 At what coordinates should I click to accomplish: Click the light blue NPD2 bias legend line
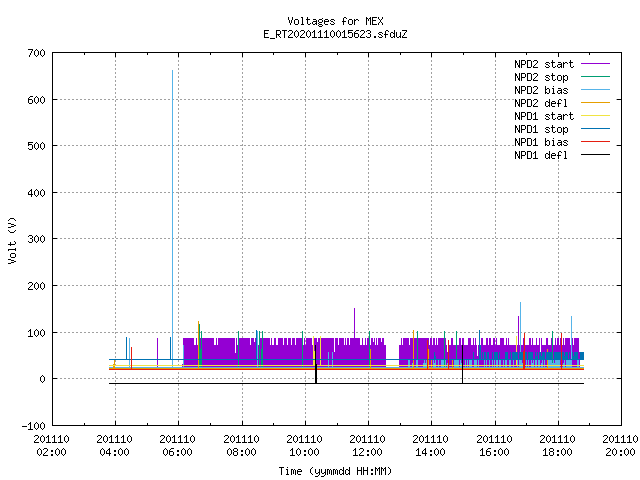pos(596,90)
